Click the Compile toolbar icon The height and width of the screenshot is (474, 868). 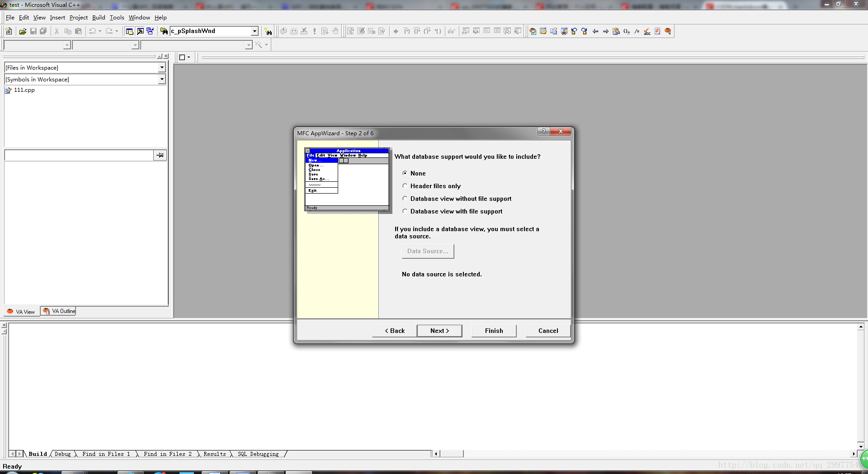click(283, 31)
